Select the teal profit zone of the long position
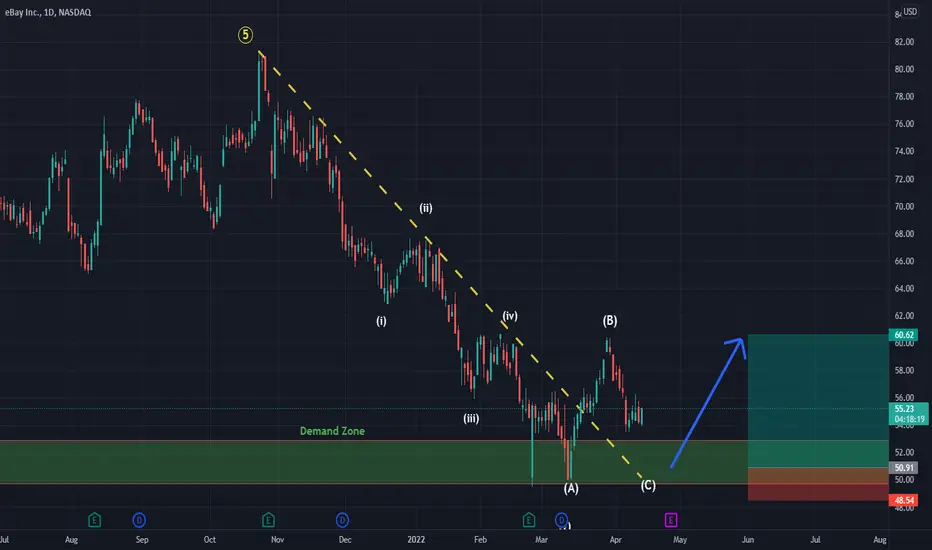This screenshot has width=932, height=550. pyautogui.click(x=818, y=401)
